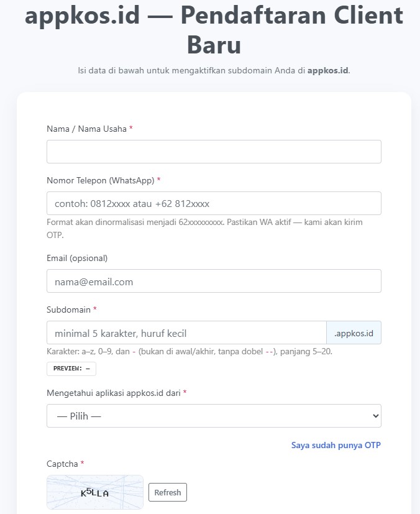Screen dimensions: 420x514
Task: Focus the Nomor Telepon WhatsApp field
Action: (x=214, y=203)
